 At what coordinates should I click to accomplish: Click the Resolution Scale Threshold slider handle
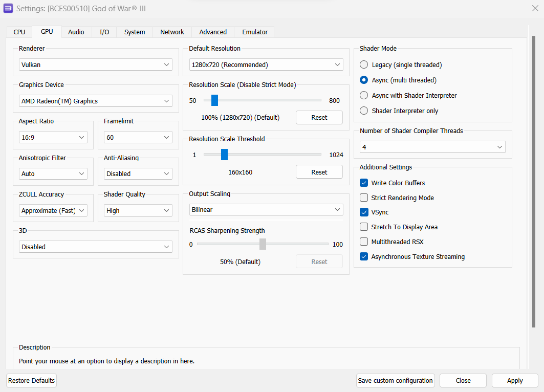click(x=225, y=155)
